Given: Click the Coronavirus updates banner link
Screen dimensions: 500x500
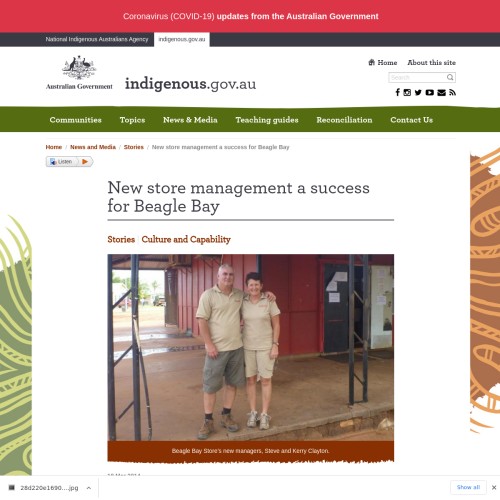Looking at the screenshot, I should pos(251,16).
